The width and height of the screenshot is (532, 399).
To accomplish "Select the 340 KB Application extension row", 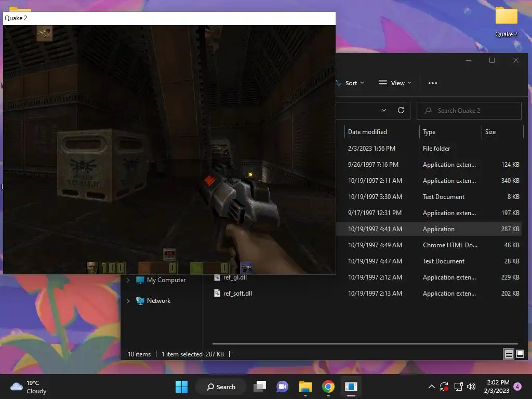I will [x=429, y=181].
